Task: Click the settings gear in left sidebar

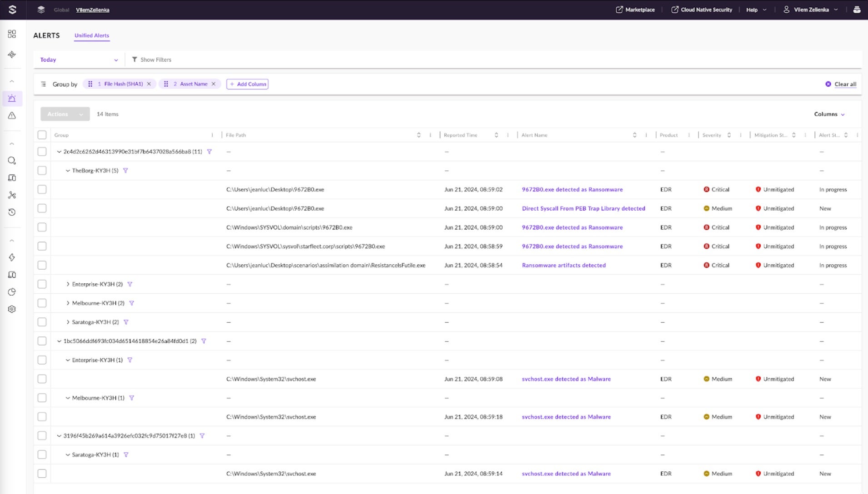Action: click(x=12, y=309)
